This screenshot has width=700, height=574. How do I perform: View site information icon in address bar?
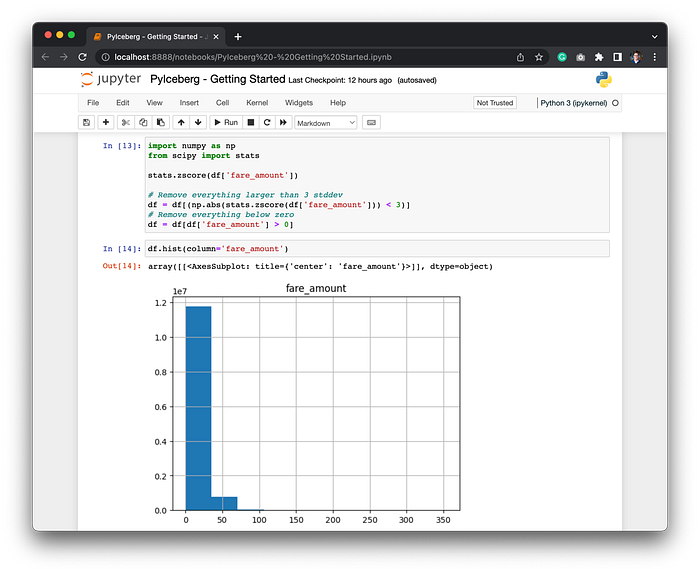[105, 57]
